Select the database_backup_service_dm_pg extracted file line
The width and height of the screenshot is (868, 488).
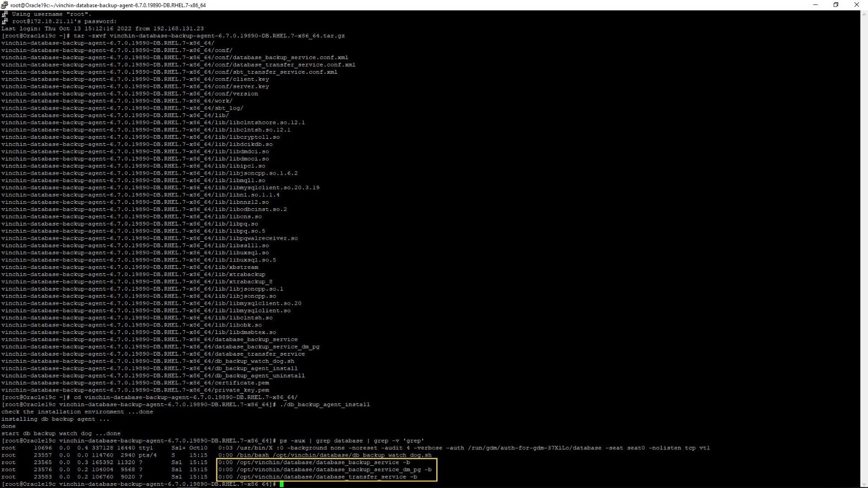point(160,346)
